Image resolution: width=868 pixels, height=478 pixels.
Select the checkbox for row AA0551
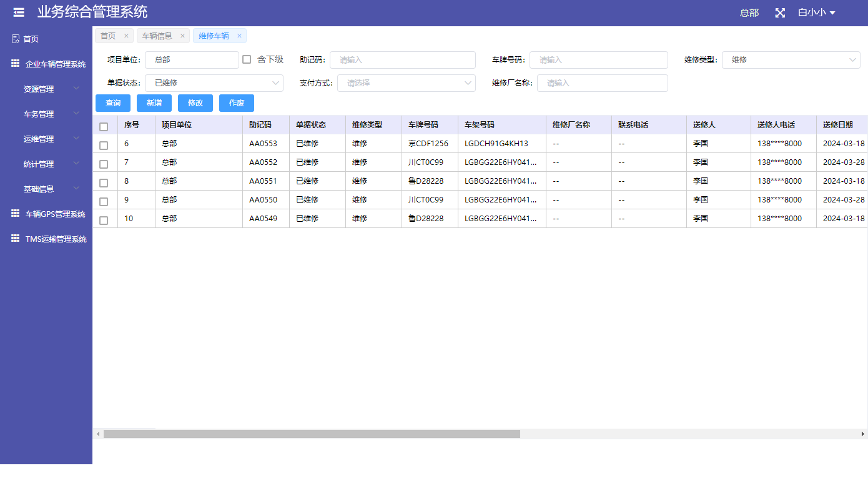[x=104, y=183]
